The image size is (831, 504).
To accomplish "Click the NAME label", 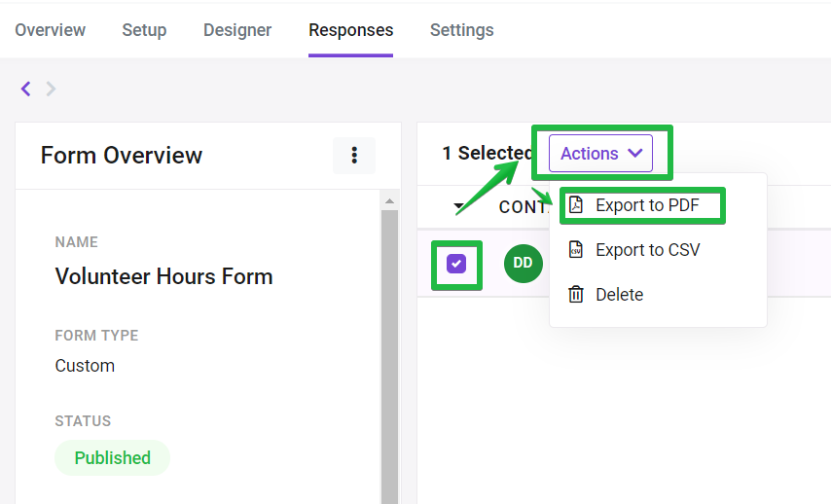I will 76,242.
